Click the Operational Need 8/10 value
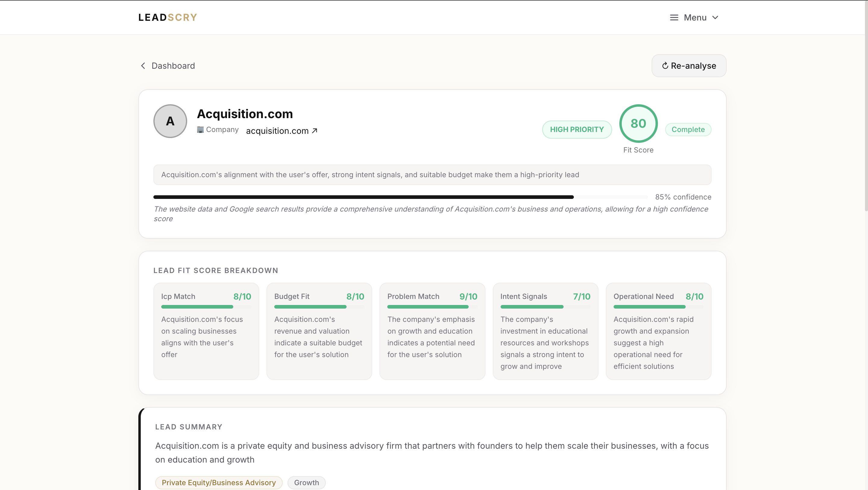This screenshot has width=868, height=490. pos(694,297)
